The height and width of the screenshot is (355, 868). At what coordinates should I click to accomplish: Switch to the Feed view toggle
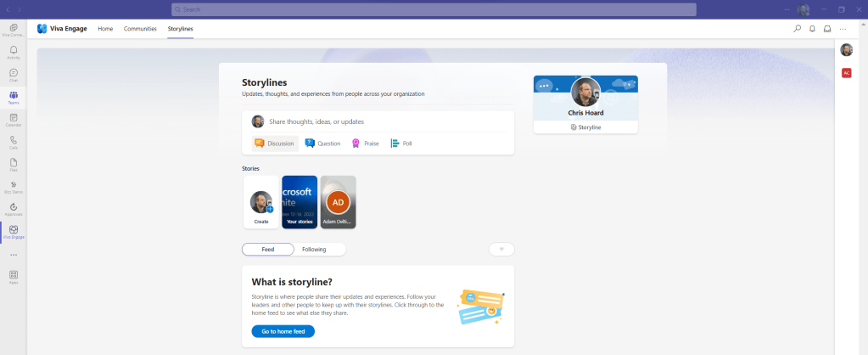(267, 250)
